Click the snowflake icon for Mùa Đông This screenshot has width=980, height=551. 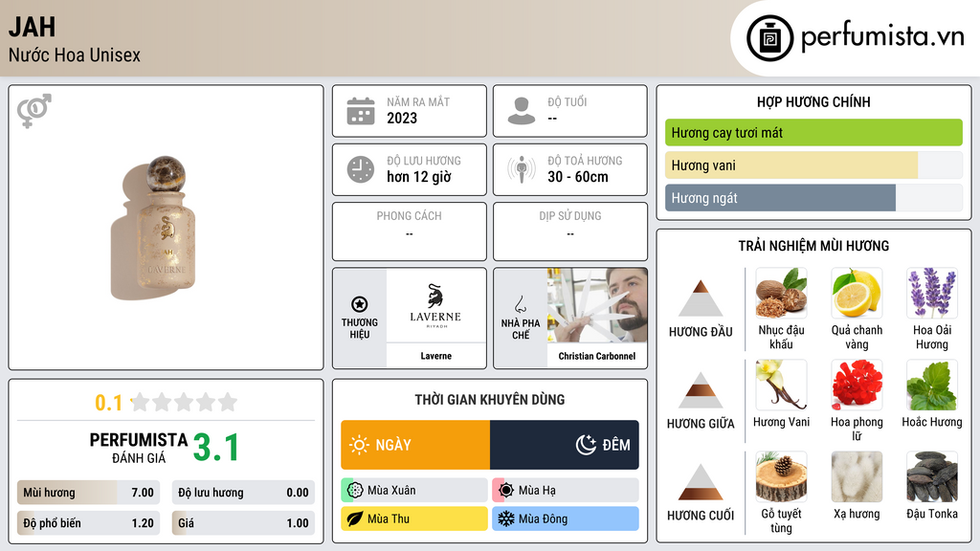506,518
